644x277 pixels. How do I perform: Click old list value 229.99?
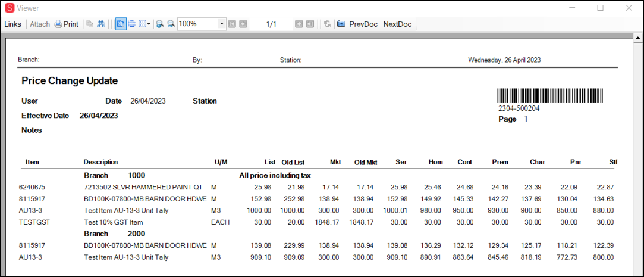(294, 245)
